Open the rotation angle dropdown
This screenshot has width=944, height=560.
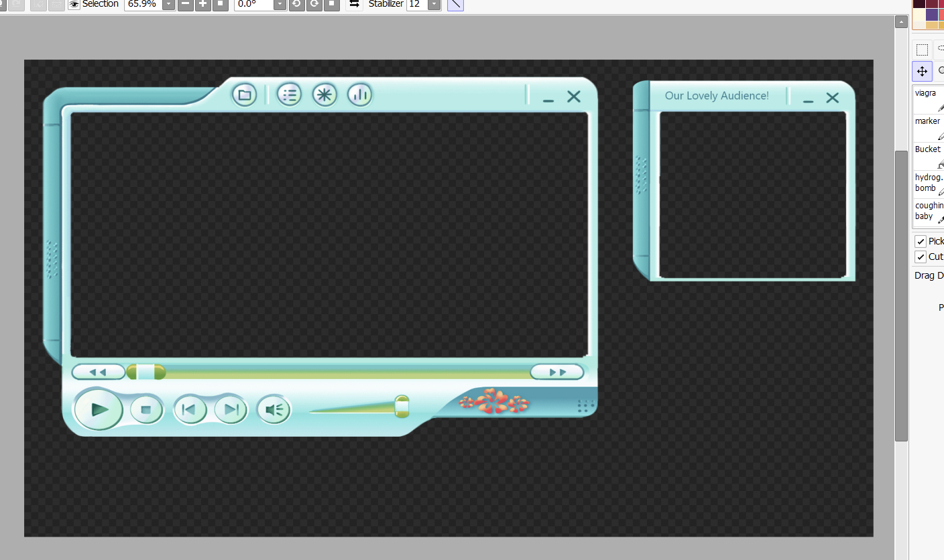click(280, 4)
